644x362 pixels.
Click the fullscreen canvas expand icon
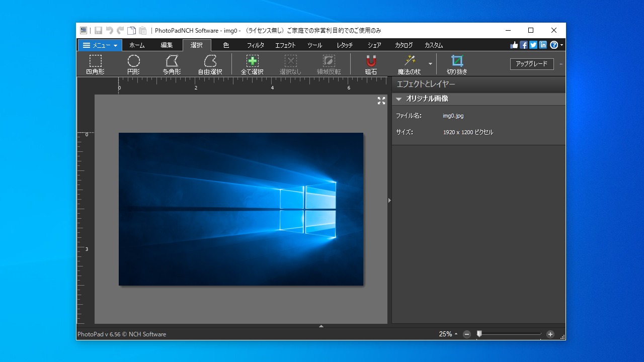pos(381,101)
